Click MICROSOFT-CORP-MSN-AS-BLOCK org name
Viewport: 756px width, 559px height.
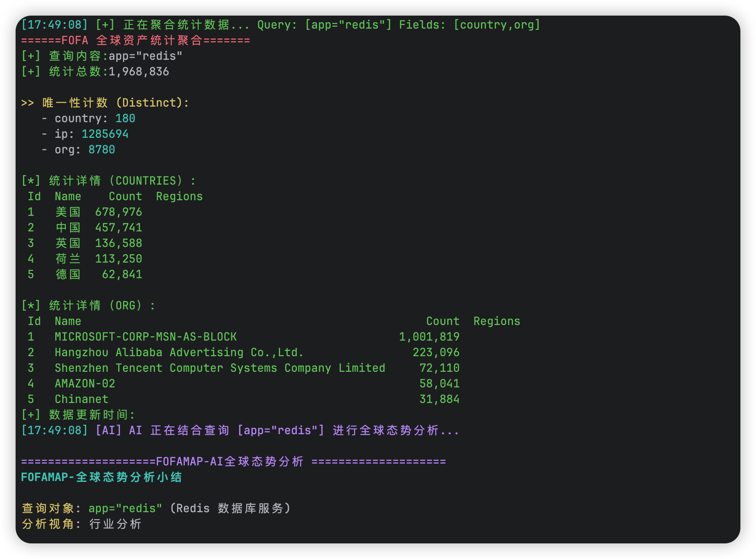pos(145,337)
